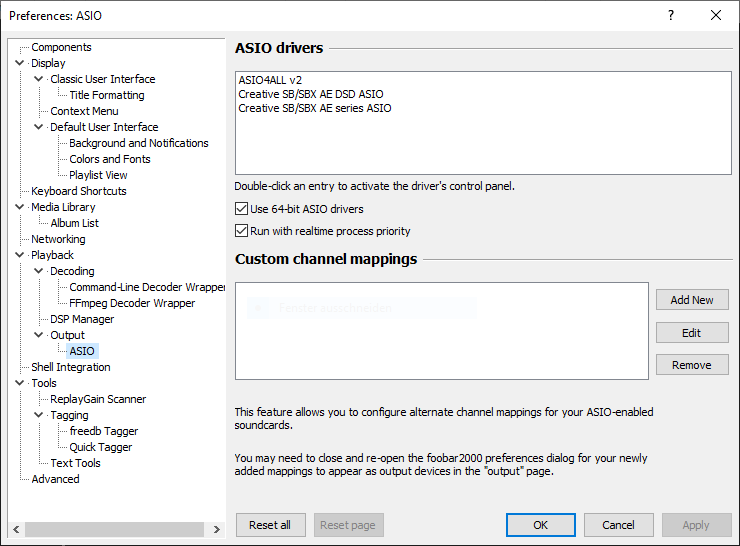Open the DSP Manager page

(x=82, y=319)
